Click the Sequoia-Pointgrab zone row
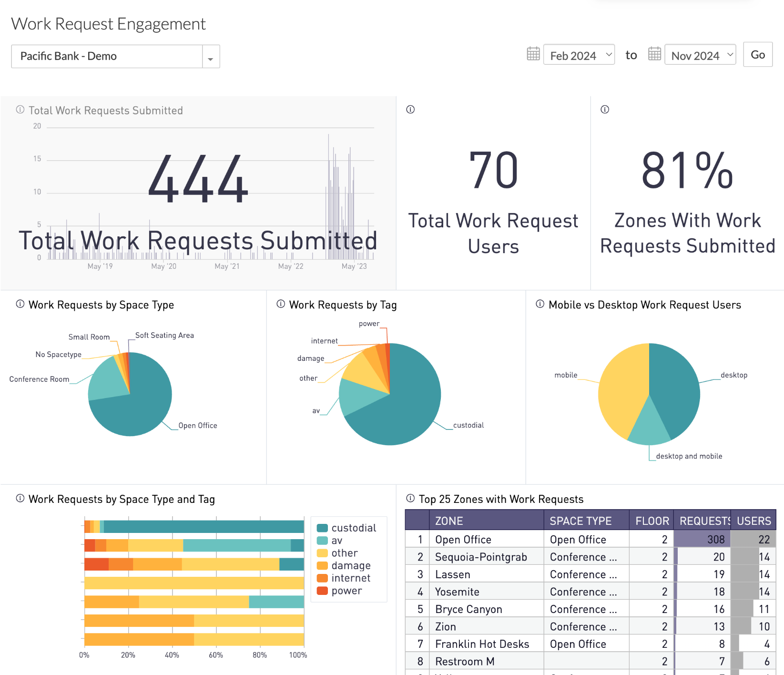 click(x=481, y=557)
